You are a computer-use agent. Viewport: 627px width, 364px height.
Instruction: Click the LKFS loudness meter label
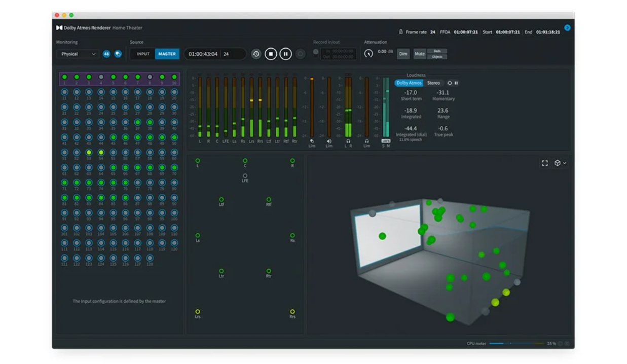[x=386, y=141]
